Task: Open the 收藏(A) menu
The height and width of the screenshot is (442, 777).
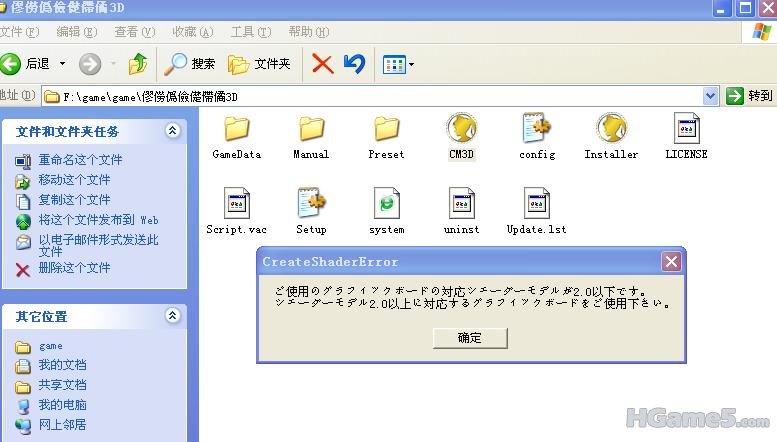Action: tap(192, 32)
